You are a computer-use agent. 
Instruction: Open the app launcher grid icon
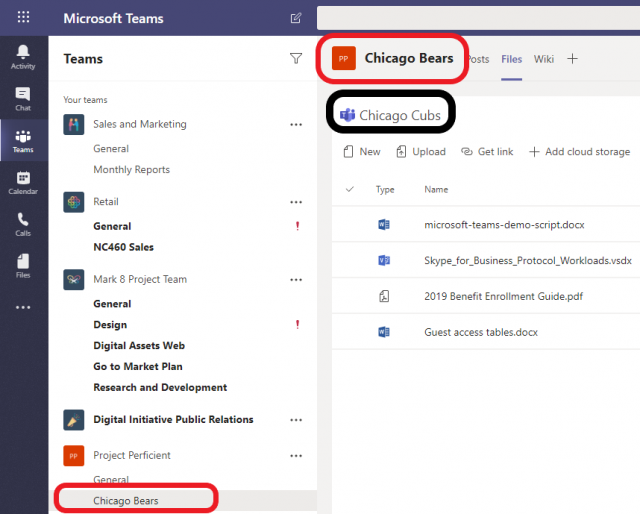23,17
